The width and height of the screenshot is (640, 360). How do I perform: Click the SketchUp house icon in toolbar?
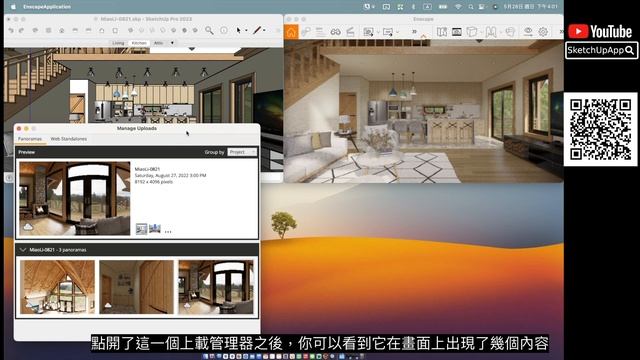tap(102, 31)
